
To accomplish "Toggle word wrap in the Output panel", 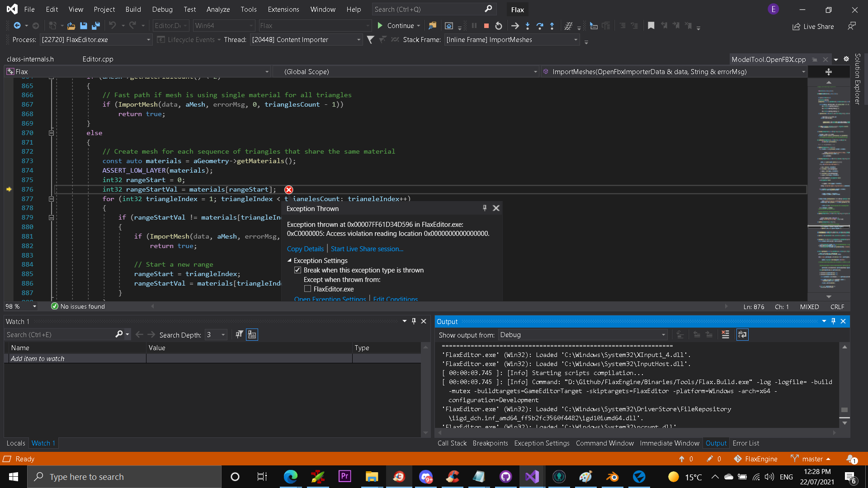I will click(x=742, y=335).
